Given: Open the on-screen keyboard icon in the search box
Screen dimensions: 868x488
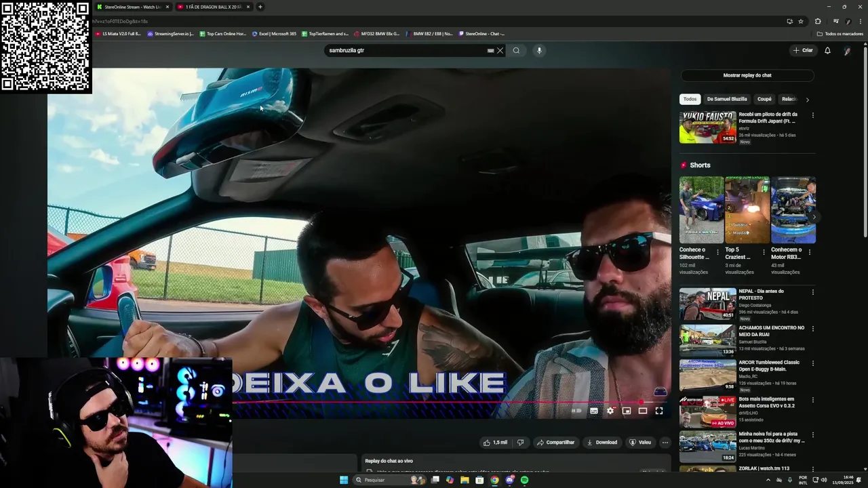Looking at the screenshot, I should 490,50.
